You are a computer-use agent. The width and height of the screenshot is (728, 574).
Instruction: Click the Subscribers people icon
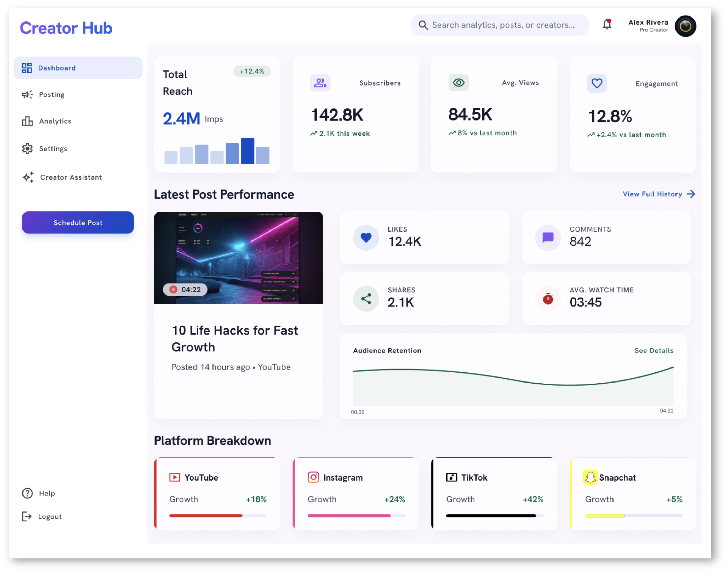pos(320,83)
